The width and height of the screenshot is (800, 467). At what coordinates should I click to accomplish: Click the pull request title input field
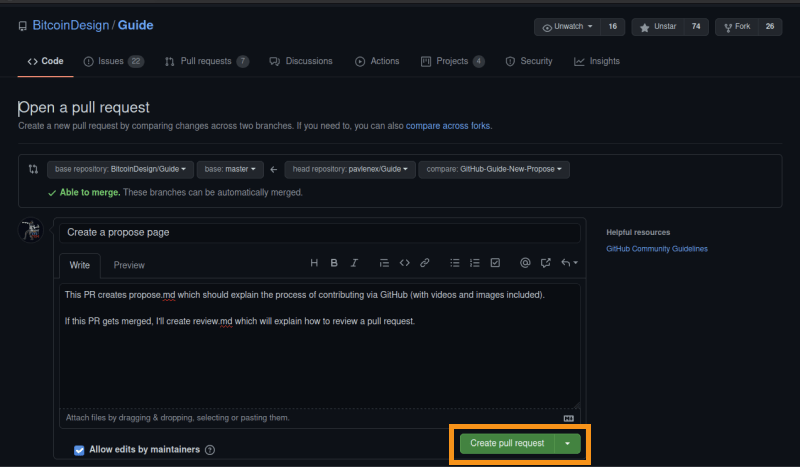[318, 232]
